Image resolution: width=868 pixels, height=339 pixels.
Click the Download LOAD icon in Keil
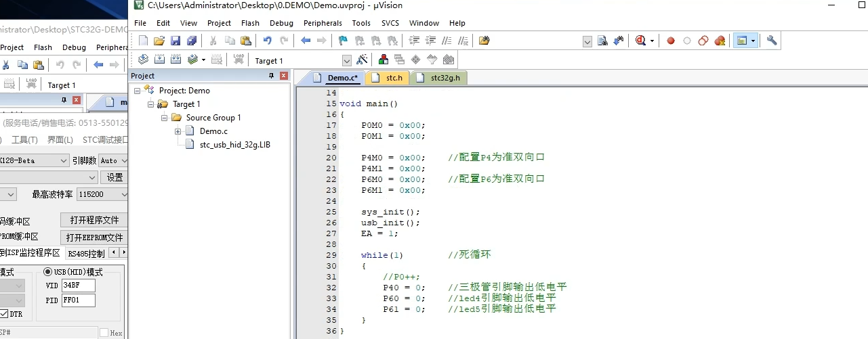coord(238,60)
